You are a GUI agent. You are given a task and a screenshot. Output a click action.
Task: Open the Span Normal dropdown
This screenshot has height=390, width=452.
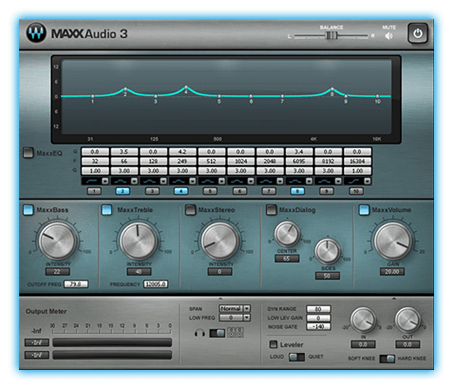click(x=235, y=309)
